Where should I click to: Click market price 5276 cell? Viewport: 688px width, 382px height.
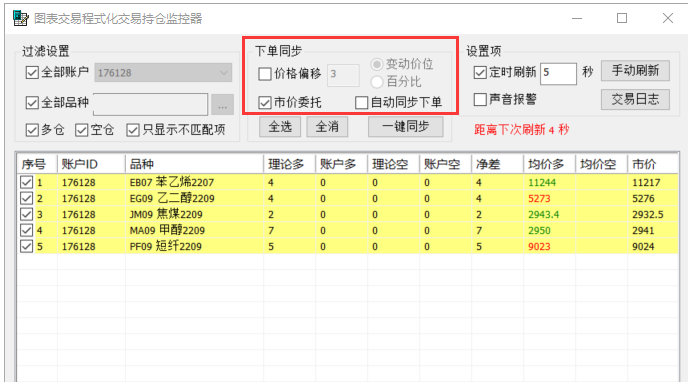click(x=653, y=198)
